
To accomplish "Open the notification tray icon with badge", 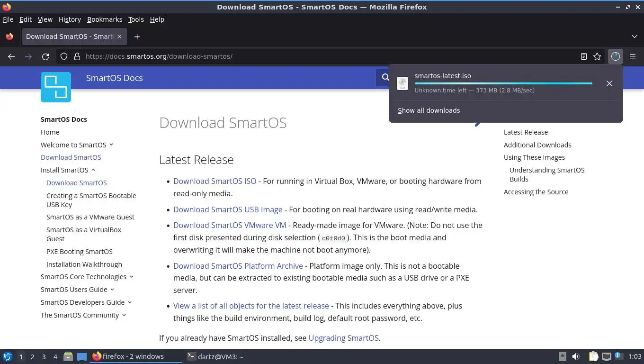I will [618, 356].
